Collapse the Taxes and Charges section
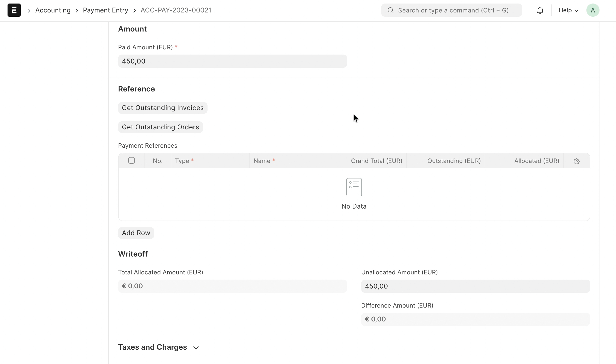Screen dimensions: 616x364 click(x=196, y=347)
